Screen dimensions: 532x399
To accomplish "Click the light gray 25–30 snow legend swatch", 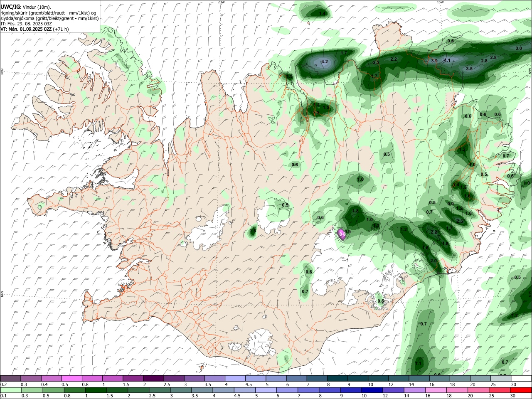I will 500,379.
